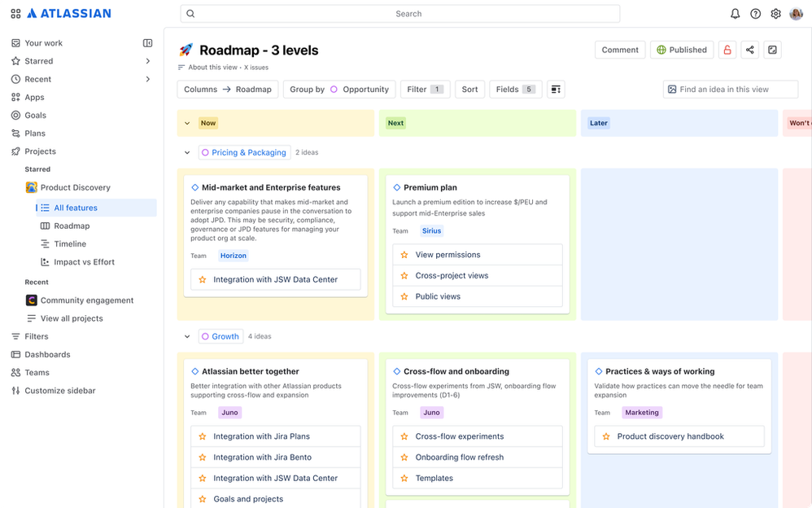The height and width of the screenshot is (508, 812).
Task: Collapse the sidebar using the panel icon
Action: (147, 43)
